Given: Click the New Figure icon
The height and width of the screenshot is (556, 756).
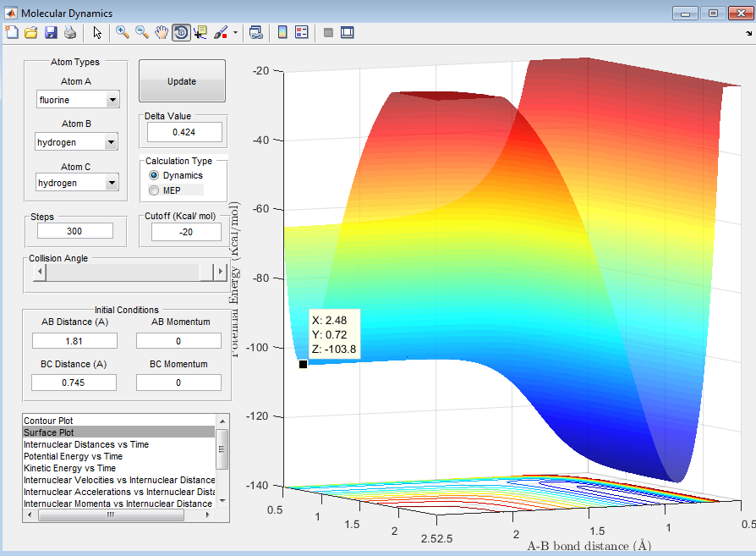Looking at the screenshot, I should [12, 32].
